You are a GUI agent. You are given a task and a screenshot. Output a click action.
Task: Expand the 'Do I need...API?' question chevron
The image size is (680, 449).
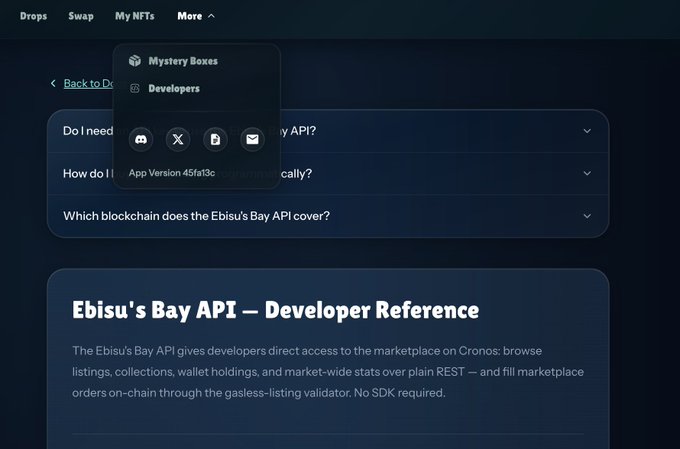(x=587, y=131)
